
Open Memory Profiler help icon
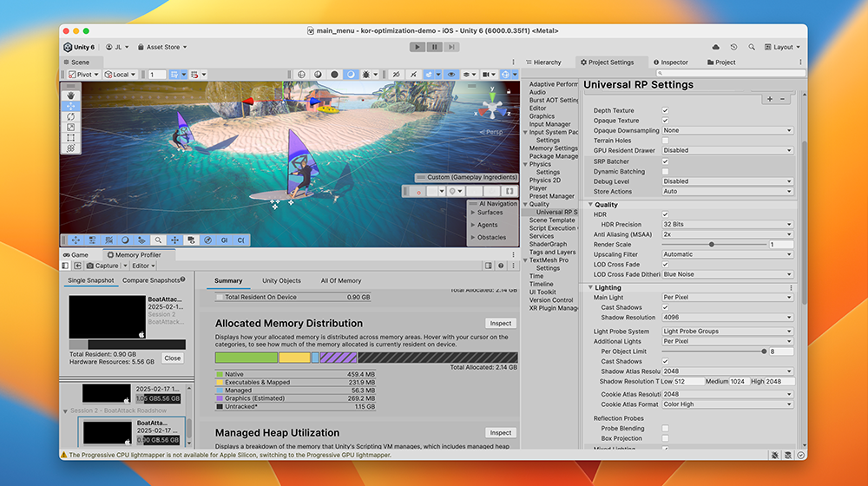click(501, 266)
